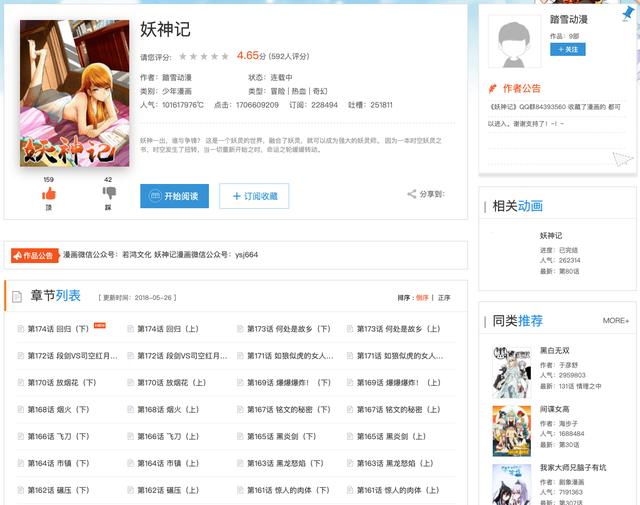
Task: Click the thumbs-up like icon
Action: point(49,193)
